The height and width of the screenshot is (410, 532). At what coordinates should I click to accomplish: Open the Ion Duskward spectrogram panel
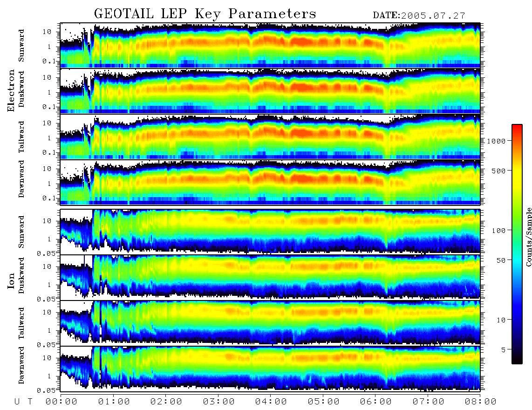pos(270,277)
